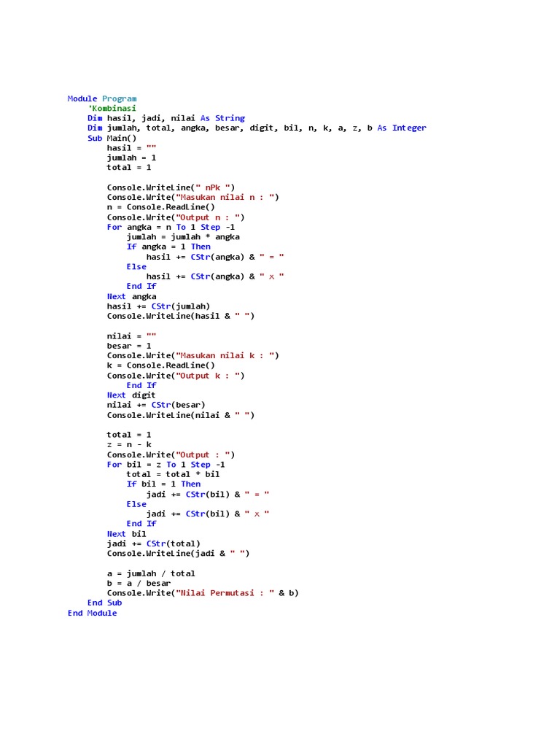This screenshot has width=560, height=747.
Task: Click the line 'z = n - k'
Action: [129, 444]
